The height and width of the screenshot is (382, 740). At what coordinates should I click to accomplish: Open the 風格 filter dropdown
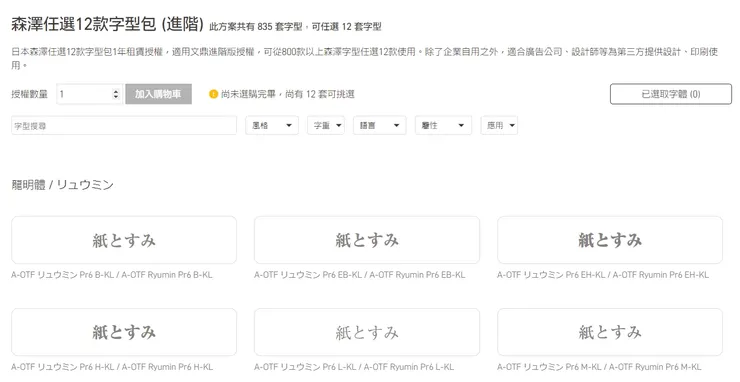(272, 126)
